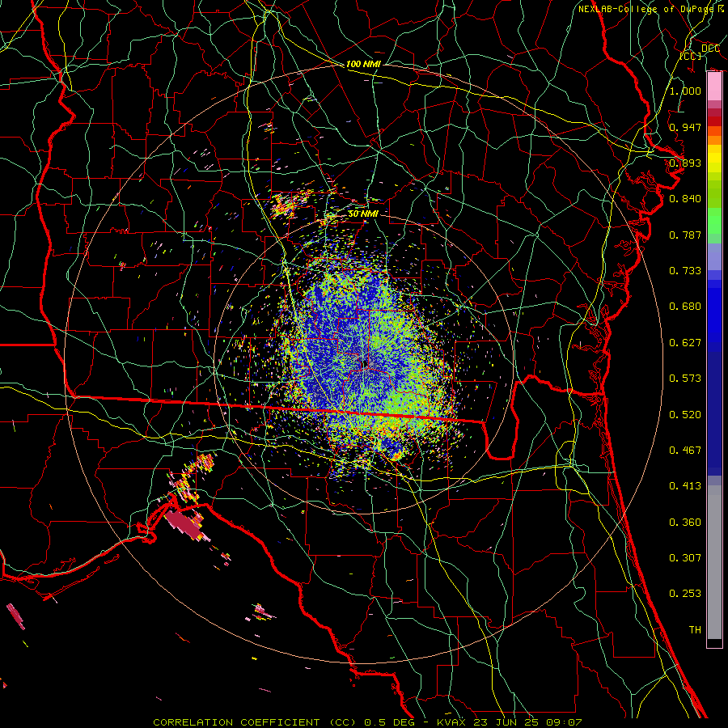Screen dimensions: 728x728
Task: Select the 0.253 legend value
Action: click(x=685, y=594)
